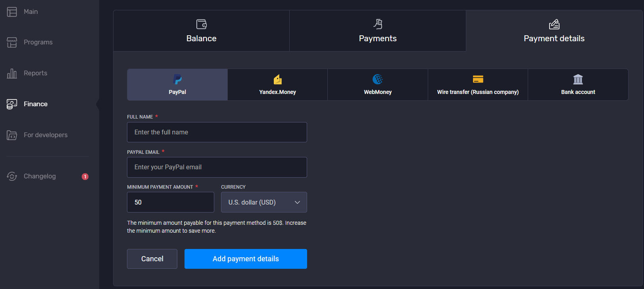
Task: Choose Wire transfer (Russian company) tab
Action: tap(478, 85)
